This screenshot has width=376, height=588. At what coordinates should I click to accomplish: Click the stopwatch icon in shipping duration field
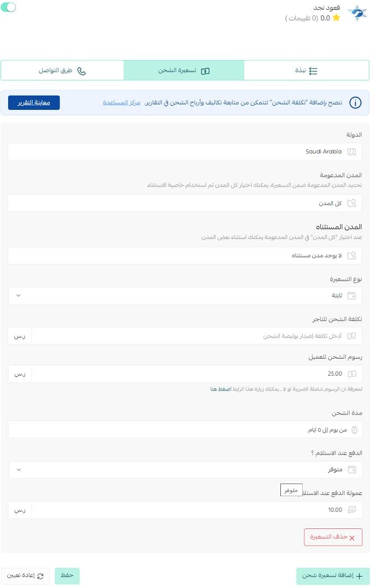pyautogui.click(x=354, y=430)
